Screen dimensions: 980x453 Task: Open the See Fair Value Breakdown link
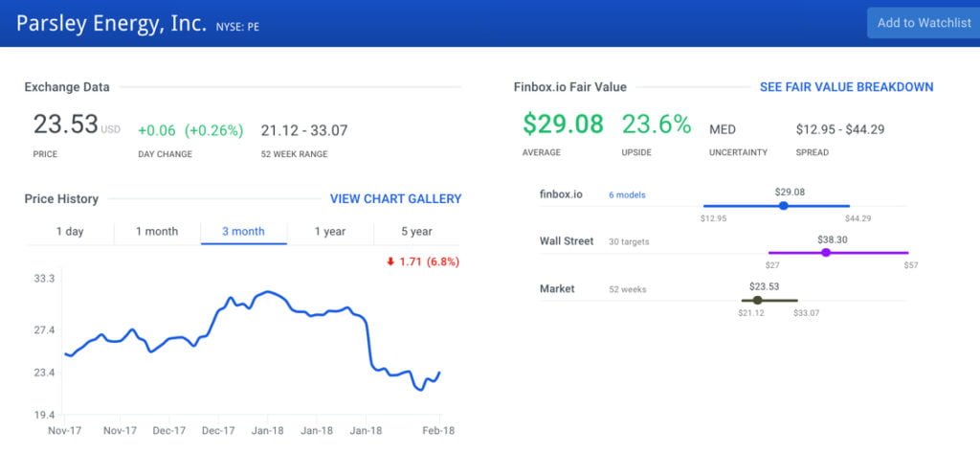(x=846, y=87)
